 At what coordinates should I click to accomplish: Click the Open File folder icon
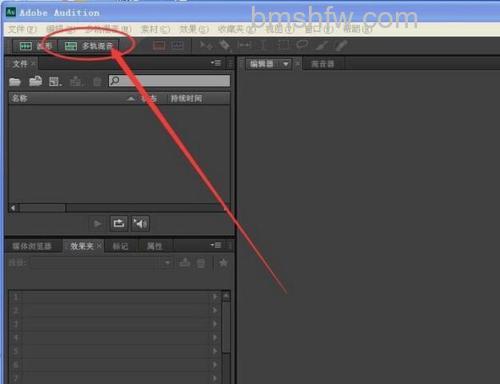click(x=15, y=81)
